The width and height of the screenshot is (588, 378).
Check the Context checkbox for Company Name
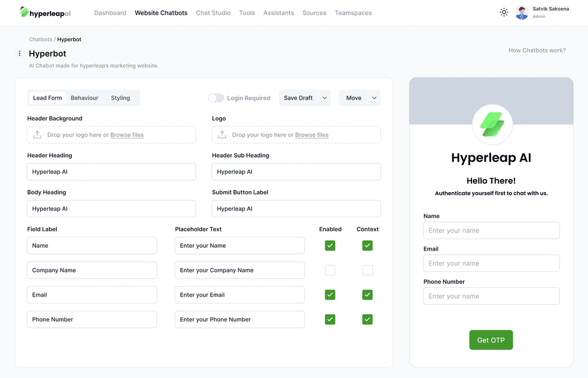(x=367, y=270)
